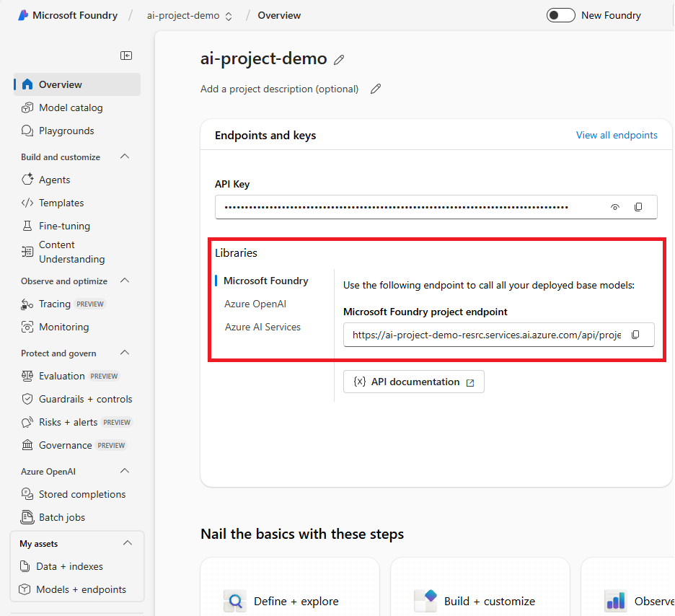This screenshot has height=616, width=675.
Task: Click the Model catalog cube icon
Action: [x=27, y=107]
